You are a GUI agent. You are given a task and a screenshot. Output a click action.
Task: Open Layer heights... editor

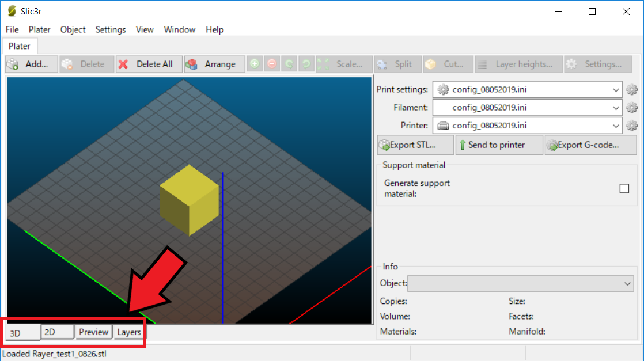tap(519, 64)
